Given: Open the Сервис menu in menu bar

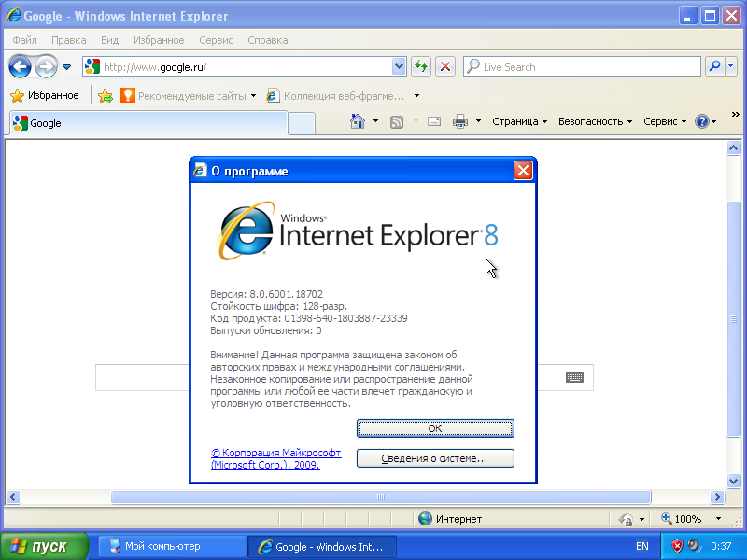Looking at the screenshot, I should pyautogui.click(x=216, y=40).
